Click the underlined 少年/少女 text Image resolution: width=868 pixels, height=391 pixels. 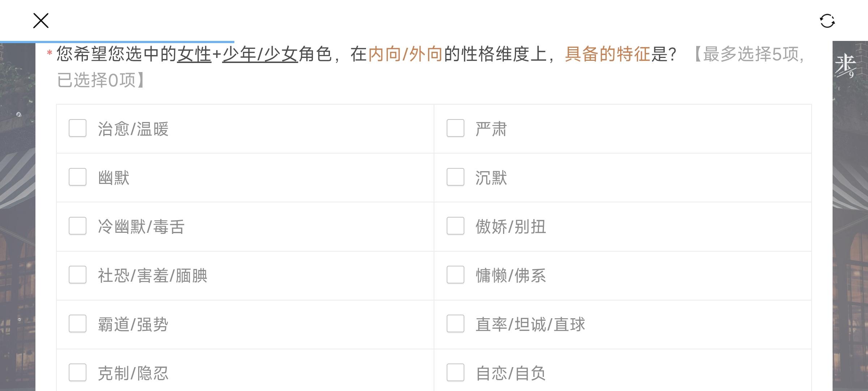coord(260,54)
